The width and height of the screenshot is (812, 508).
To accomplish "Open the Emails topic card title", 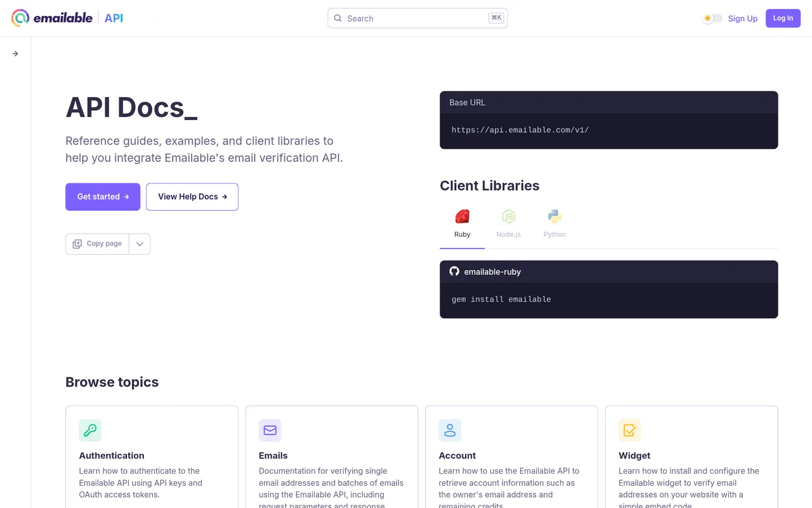I will coord(273,455).
